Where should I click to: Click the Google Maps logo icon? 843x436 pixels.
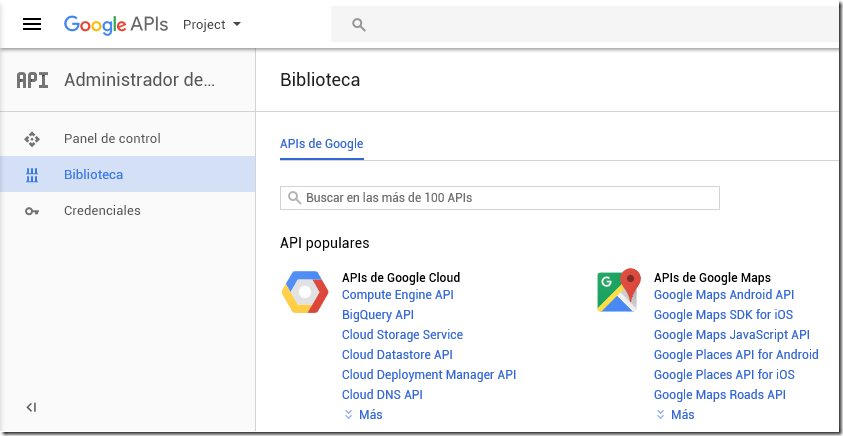click(x=619, y=290)
